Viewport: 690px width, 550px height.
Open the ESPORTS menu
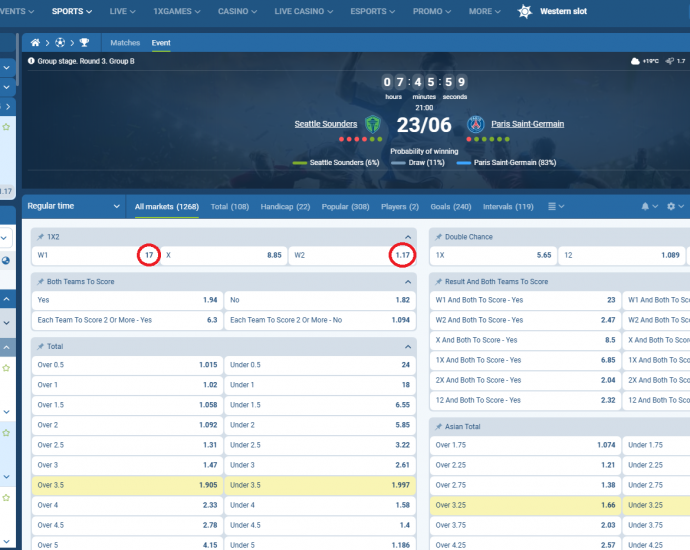(x=373, y=11)
